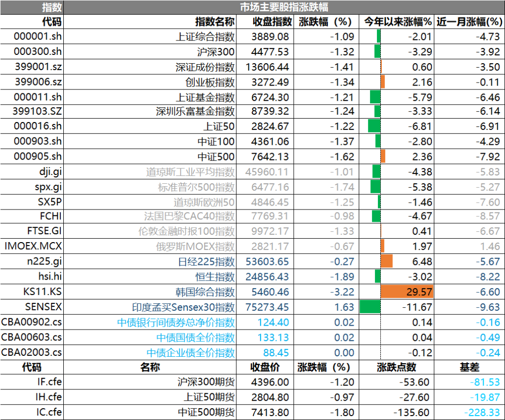Click the green bar in SENSEX row
Screen dimensions: 505x420
[369, 307]
